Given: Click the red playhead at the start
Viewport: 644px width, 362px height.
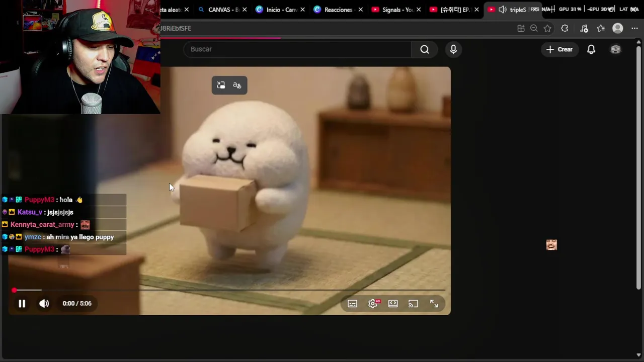Looking at the screenshot, I should point(14,290).
